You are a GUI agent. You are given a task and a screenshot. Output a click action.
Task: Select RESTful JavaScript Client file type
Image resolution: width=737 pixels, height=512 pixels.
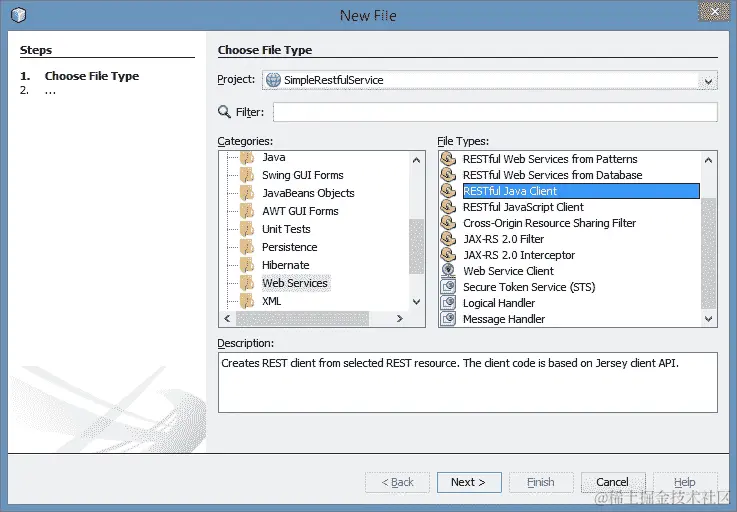pyautogui.click(x=523, y=207)
